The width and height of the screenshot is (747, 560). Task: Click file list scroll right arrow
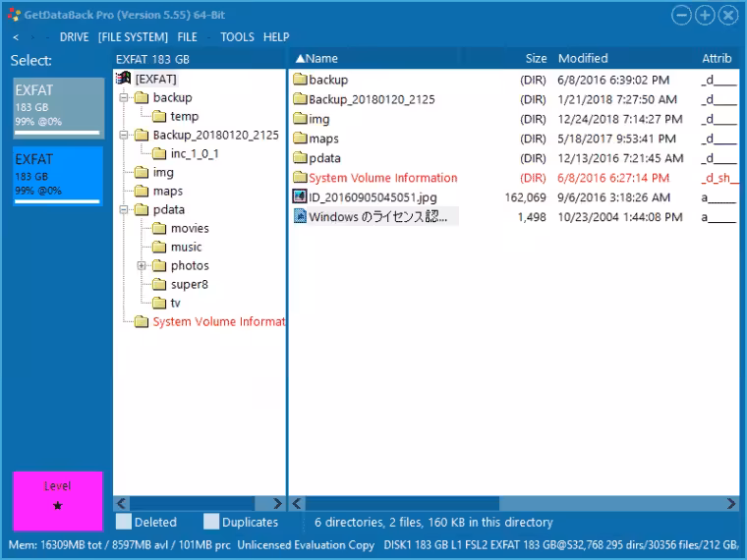click(x=731, y=503)
